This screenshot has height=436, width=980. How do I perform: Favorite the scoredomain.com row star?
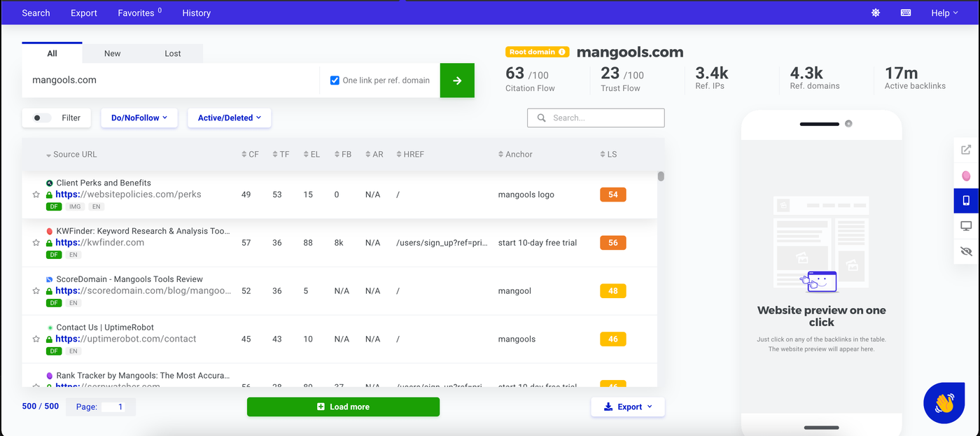click(x=36, y=291)
